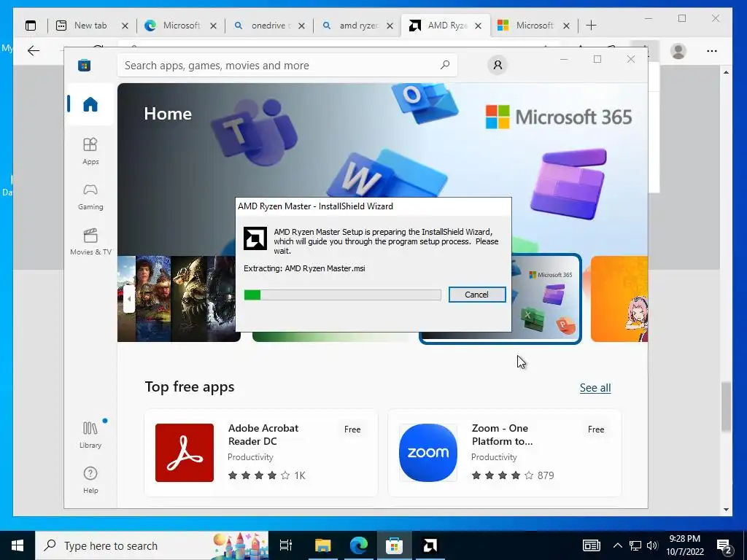The height and width of the screenshot is (560, 747).
Task: Click the Zoom - One Platform title
Action: pyautogui.click(x=502, y=435)
